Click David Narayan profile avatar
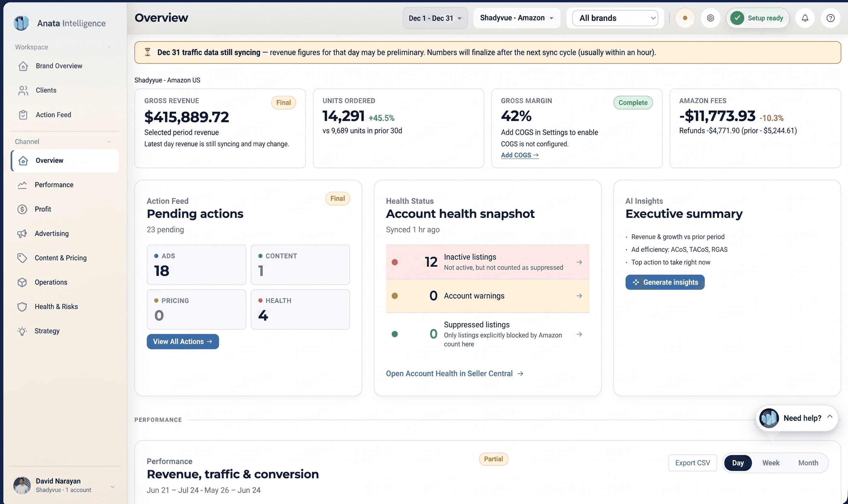Screen dimensions: 848x504 (22, 485)
